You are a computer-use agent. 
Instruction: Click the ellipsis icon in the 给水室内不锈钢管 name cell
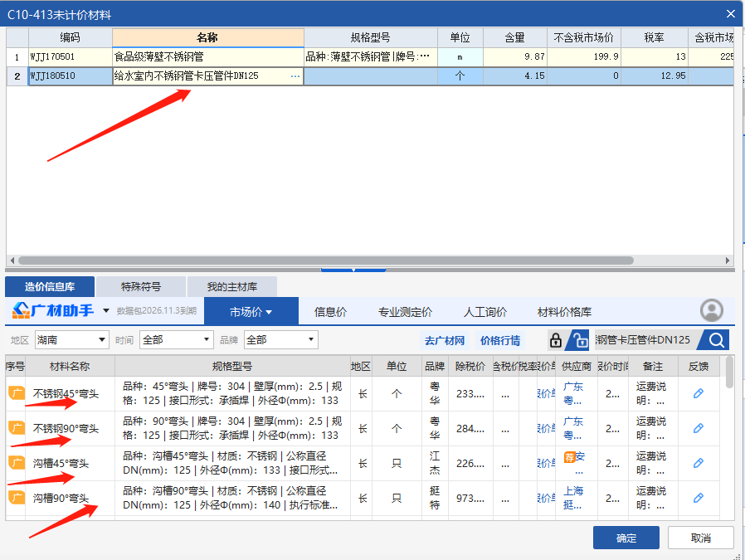pos(295,75)
